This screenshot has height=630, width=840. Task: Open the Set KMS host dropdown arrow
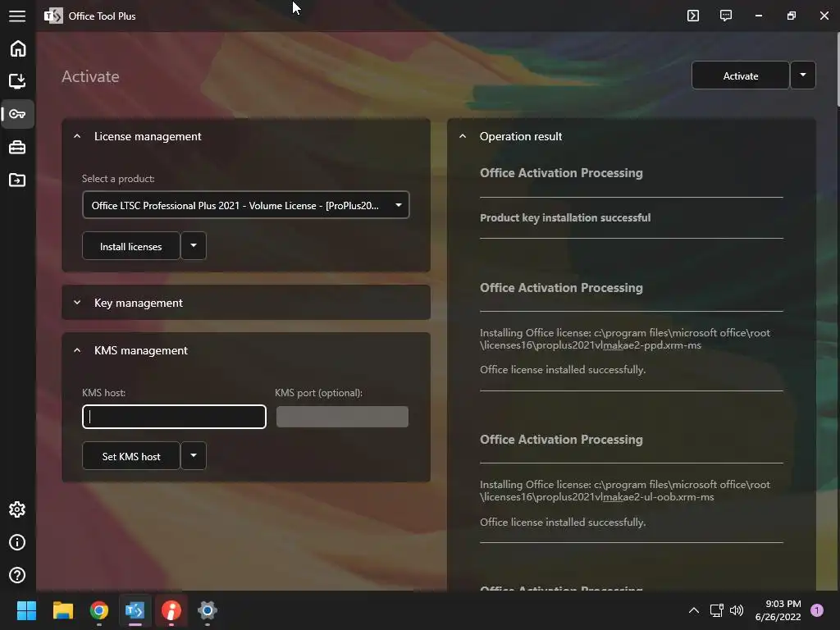click(x=194, y=456)
